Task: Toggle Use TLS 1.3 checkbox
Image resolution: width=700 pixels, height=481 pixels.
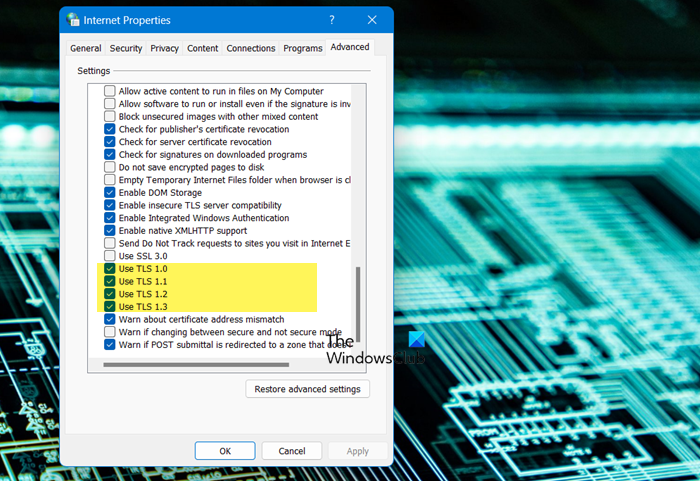Action: coord(109,306)
